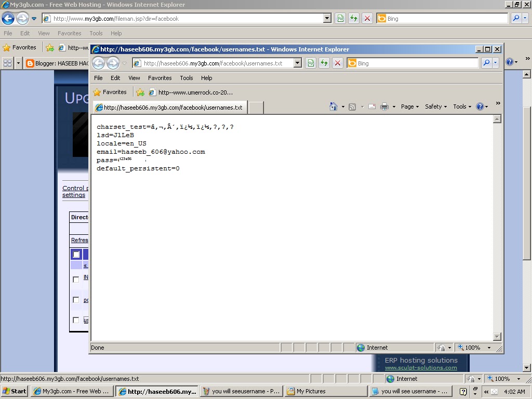This screenshot has width=532, height=399.
Task: Open http--www.umerrock.co-20... favorite link
Action: click(191, 92)
